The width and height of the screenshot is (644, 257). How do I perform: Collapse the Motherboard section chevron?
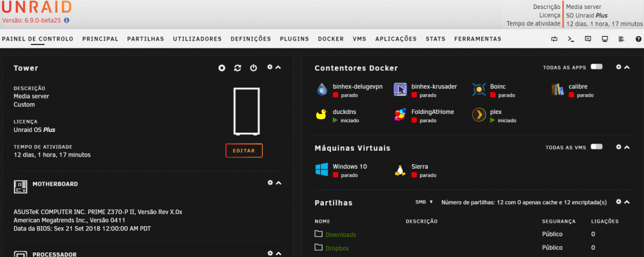click(278, 183)
